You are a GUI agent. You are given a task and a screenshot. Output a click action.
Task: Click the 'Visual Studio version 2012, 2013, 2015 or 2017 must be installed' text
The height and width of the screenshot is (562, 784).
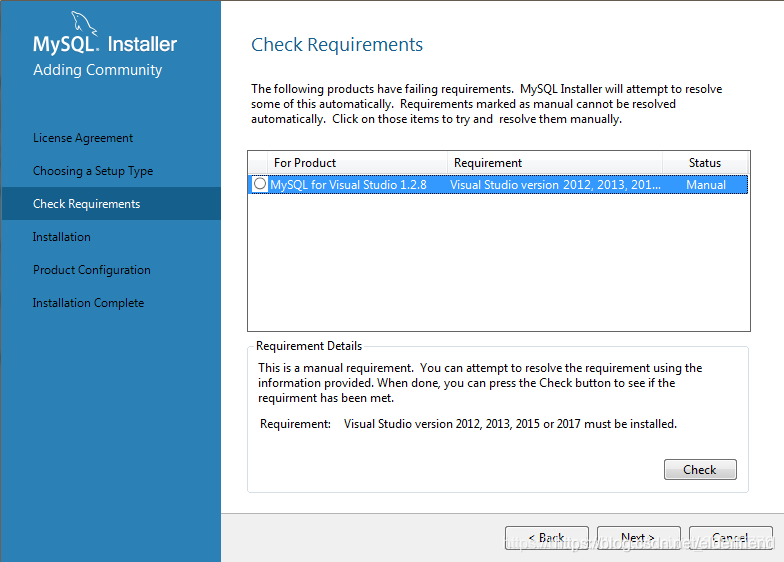(510, 424)
